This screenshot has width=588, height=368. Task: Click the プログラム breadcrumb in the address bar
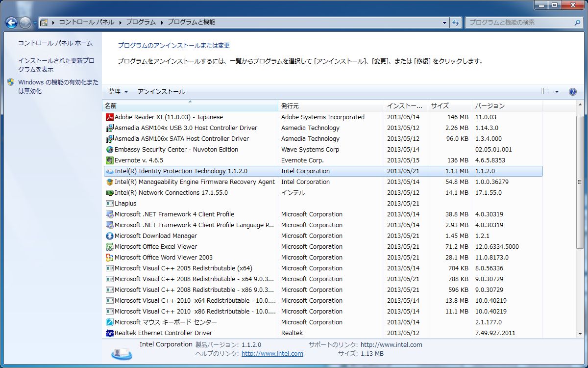tap(141, 22)
